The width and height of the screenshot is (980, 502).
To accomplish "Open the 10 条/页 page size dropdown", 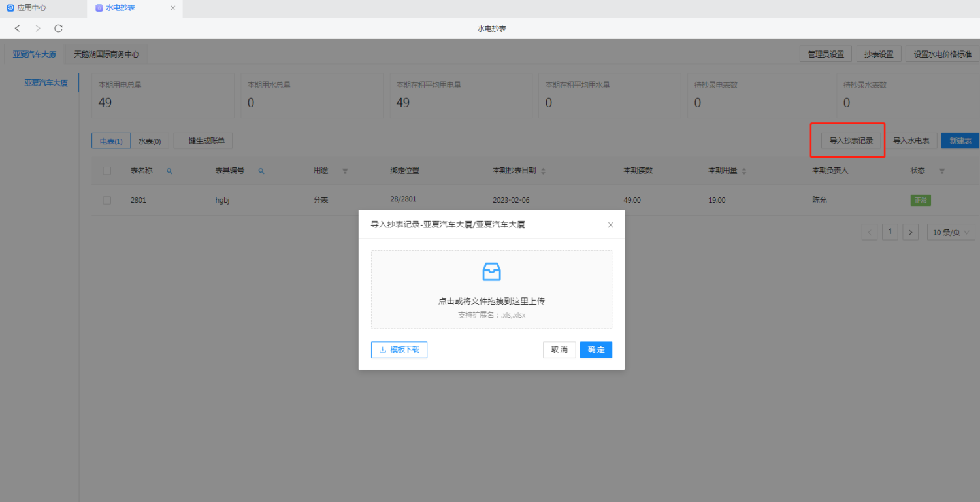I will click(951, 232).
